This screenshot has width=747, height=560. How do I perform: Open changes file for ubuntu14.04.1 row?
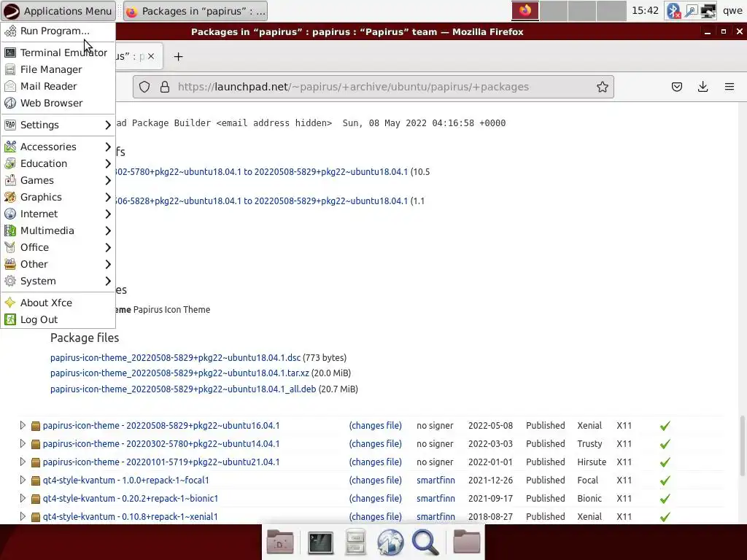pyautogui.click(x=376, y=444)
